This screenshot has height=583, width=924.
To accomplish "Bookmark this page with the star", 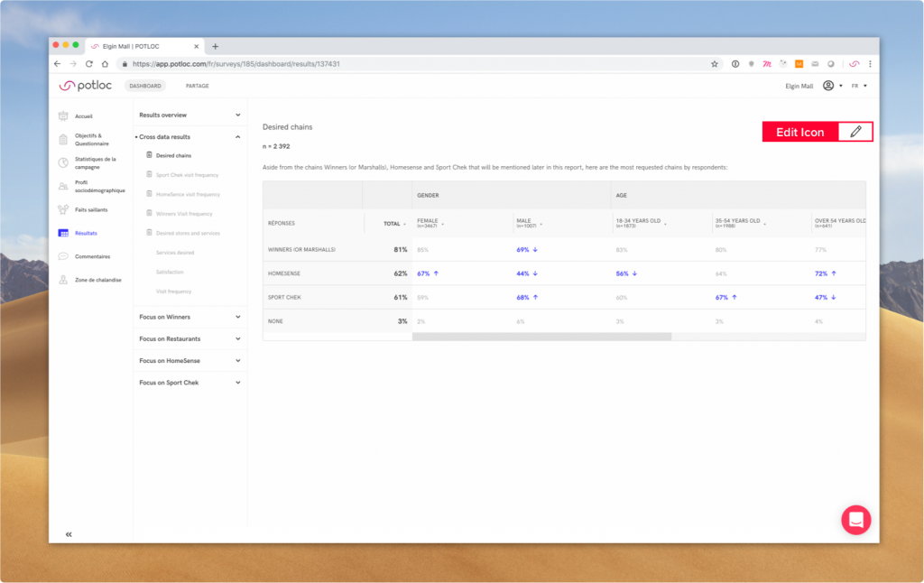I will click(715, 64).
